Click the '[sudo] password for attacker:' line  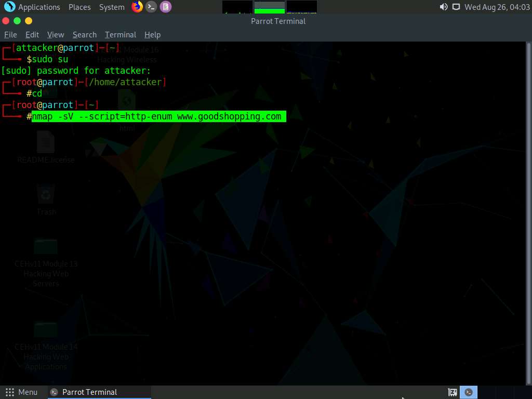pos(76,71)
